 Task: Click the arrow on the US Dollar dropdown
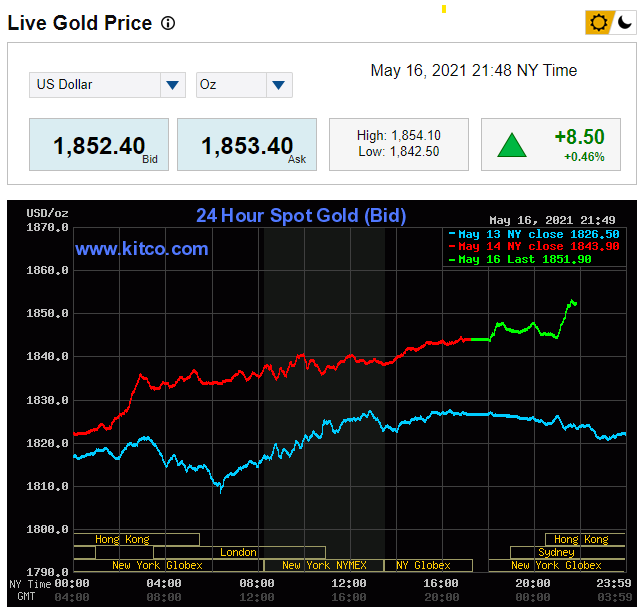click(x=173, y=85)
